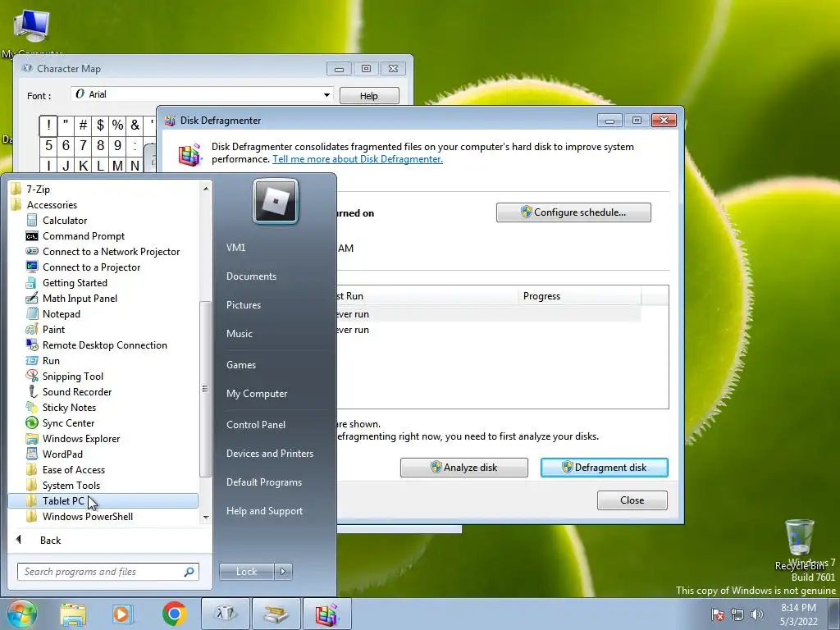
Task: Click the user account picture in Start menu
Action: click(276, 201)
